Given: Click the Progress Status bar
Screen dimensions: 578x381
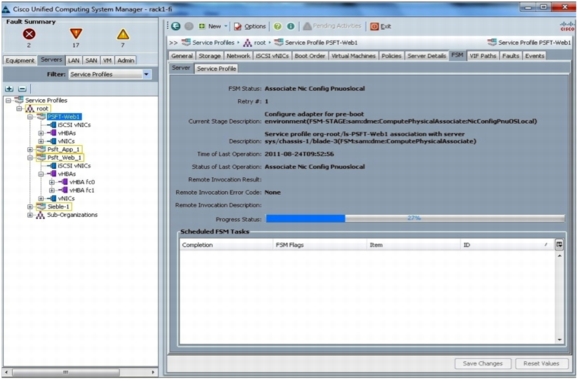Looking at the screenshot, I should pyautogui.click(x=415, y=219).
